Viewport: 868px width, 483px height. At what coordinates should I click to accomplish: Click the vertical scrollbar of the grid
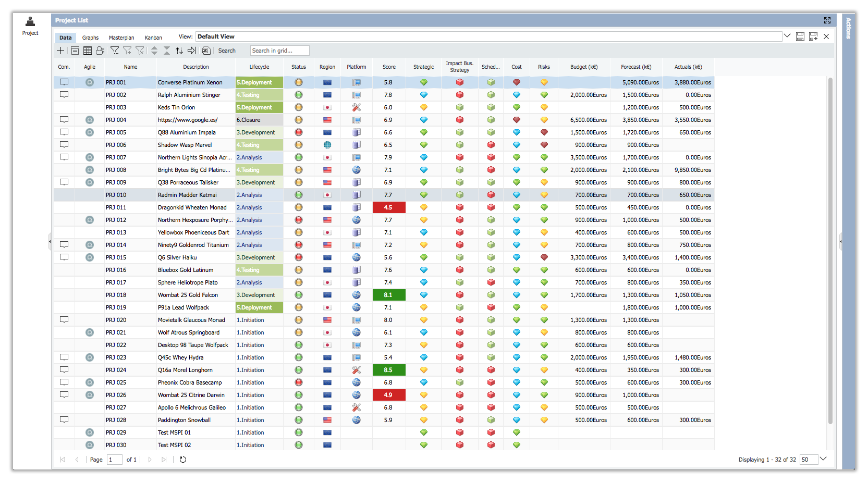coord(830,250)
